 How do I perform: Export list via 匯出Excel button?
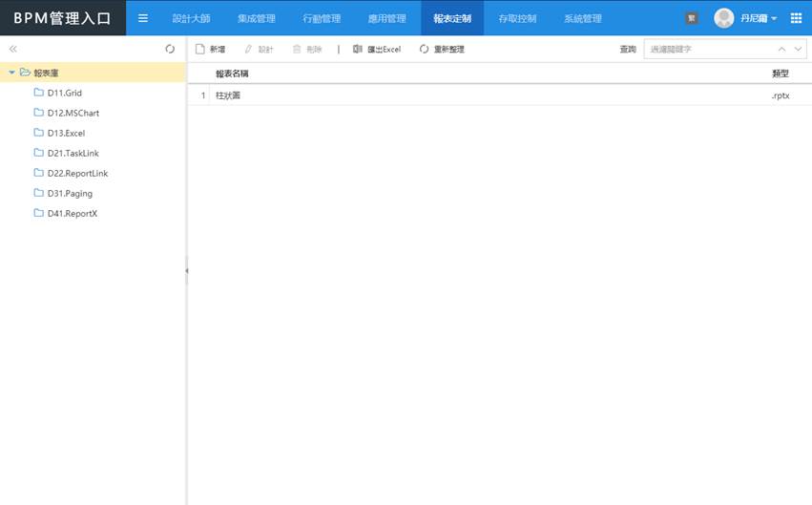point(377,50)
